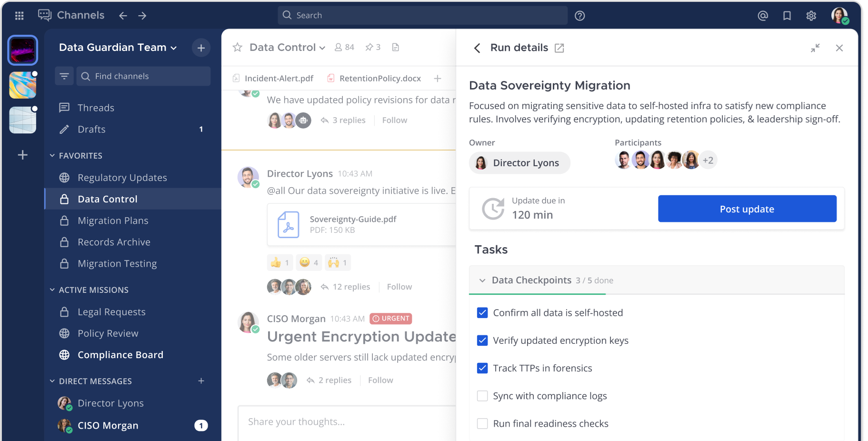Screen dimensions: 868x441
Task: Open Run details in a new window
Action: 559,48
